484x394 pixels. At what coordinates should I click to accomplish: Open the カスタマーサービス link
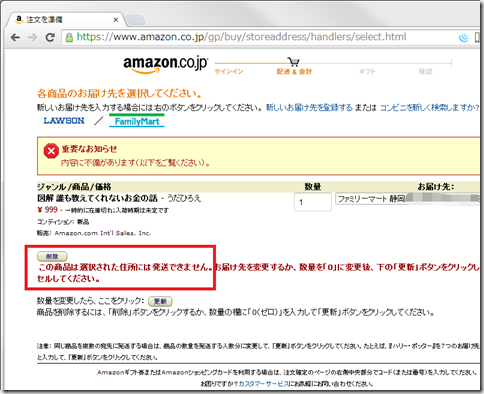(x=264, y=384)
